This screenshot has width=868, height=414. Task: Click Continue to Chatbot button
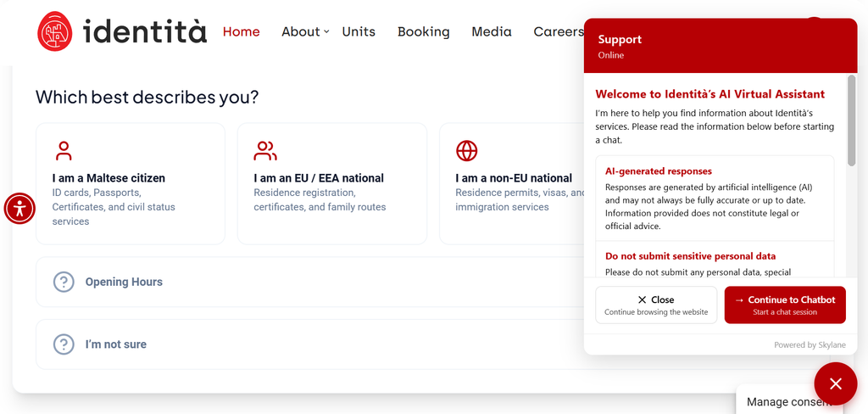point(785,305)
